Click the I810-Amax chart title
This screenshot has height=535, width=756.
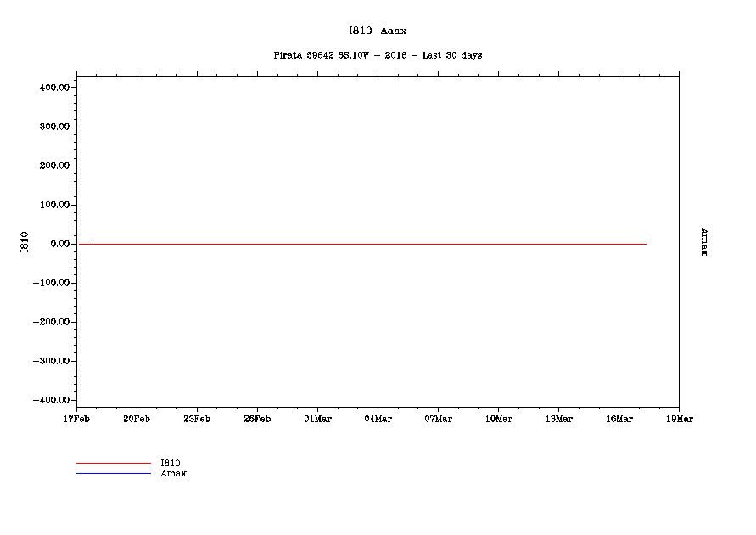tap(378, 31)
